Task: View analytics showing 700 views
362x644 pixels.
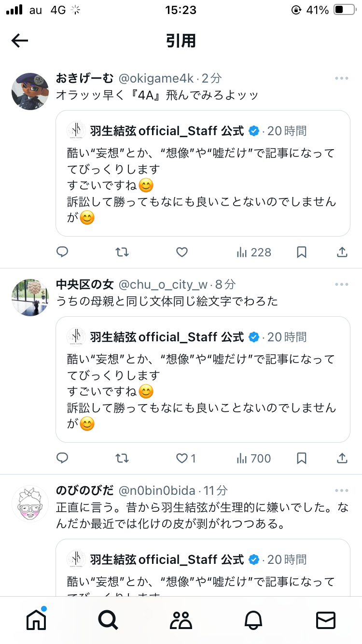Action: pyautogui.click(x=254, y=458)
